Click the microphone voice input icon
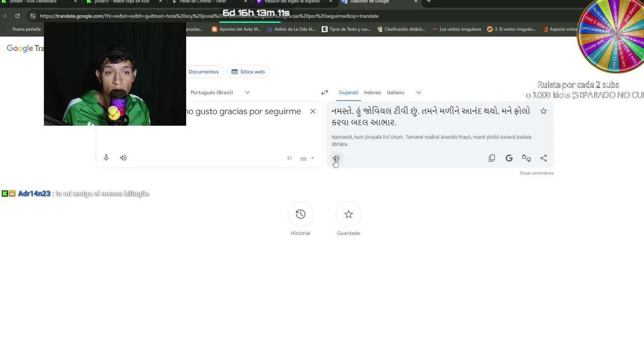The image size is (644, 362). (106, 158)
